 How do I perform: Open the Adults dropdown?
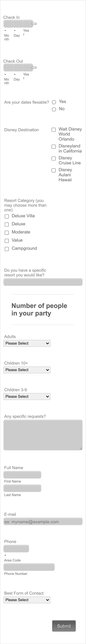[x=27, y=343]
